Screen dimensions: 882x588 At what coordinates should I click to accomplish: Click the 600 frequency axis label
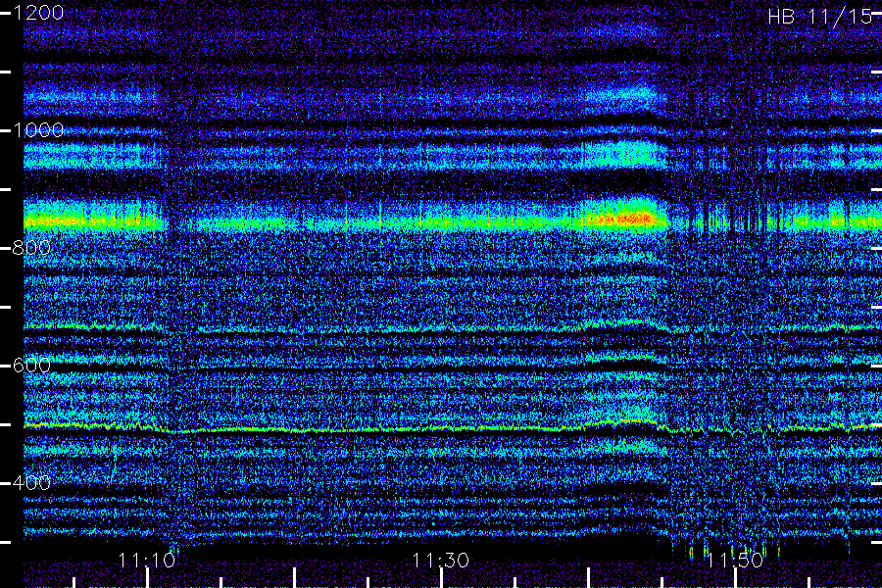[x=31, y=366]
